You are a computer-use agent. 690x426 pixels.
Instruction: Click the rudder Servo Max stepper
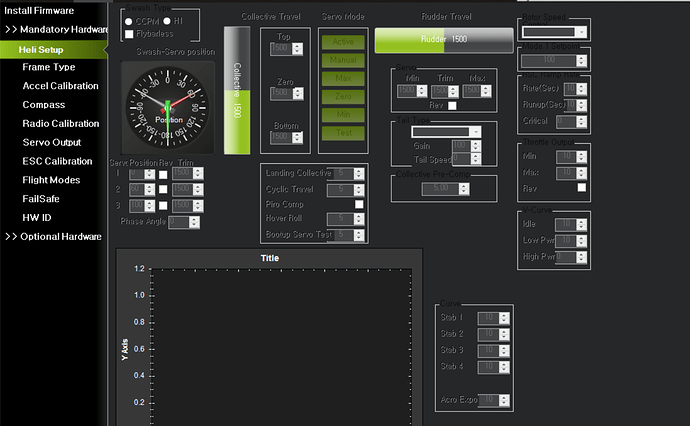[477, 91]
